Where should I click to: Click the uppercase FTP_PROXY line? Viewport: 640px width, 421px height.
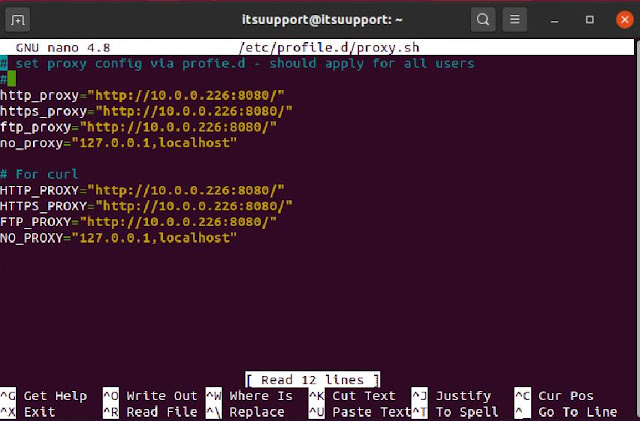(138, 222)
